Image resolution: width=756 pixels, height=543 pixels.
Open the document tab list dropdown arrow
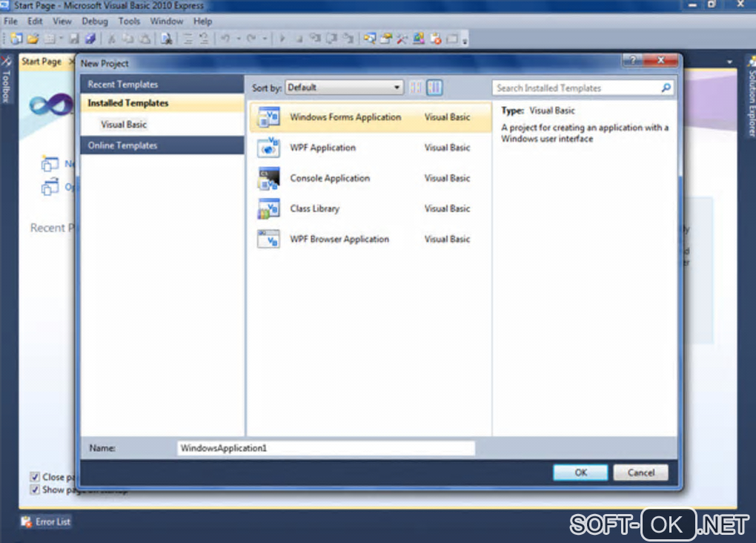tap(729, 62)
